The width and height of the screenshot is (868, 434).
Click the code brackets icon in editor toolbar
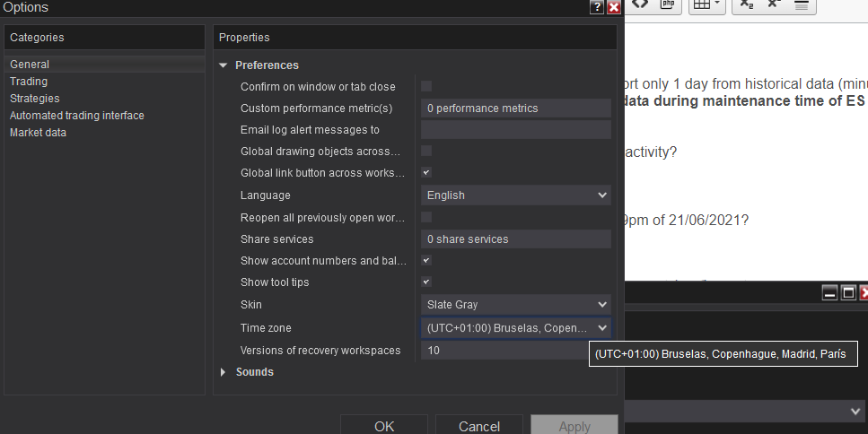(639, 4)
